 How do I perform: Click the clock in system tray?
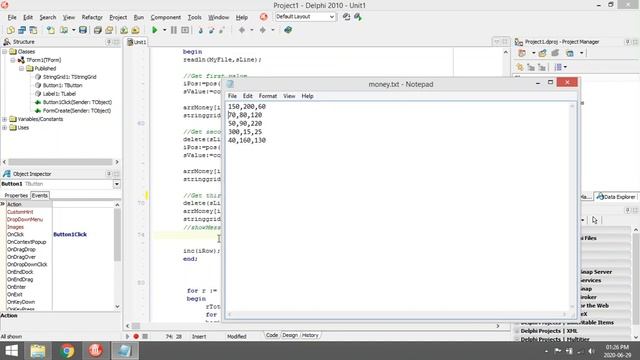[x=618, y=351]
